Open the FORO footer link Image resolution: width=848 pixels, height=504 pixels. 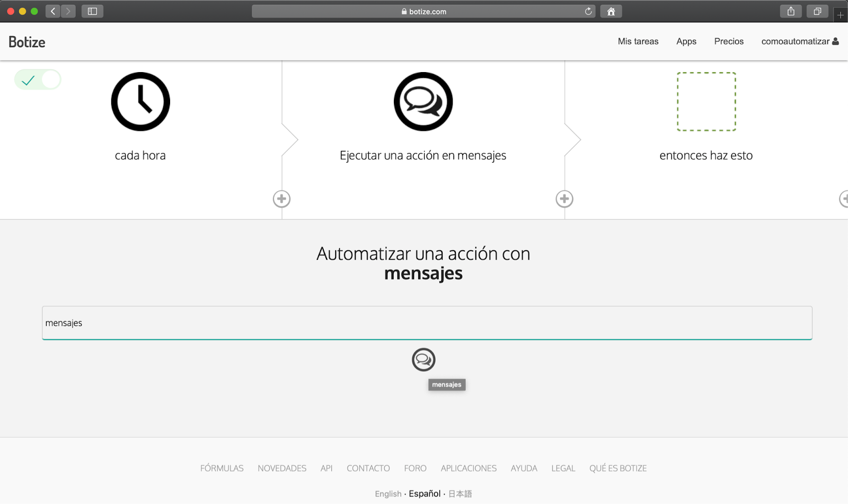click(416, 468)
